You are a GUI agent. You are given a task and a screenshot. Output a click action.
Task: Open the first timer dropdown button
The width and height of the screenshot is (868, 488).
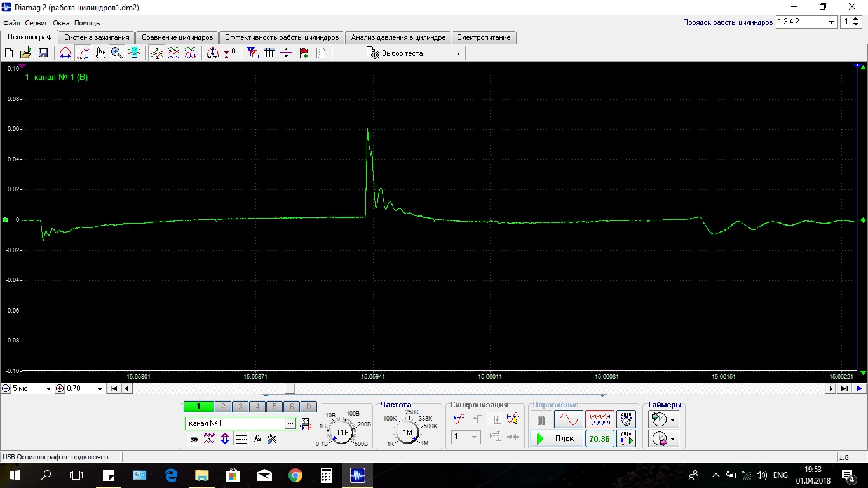(x=672, y=420)
